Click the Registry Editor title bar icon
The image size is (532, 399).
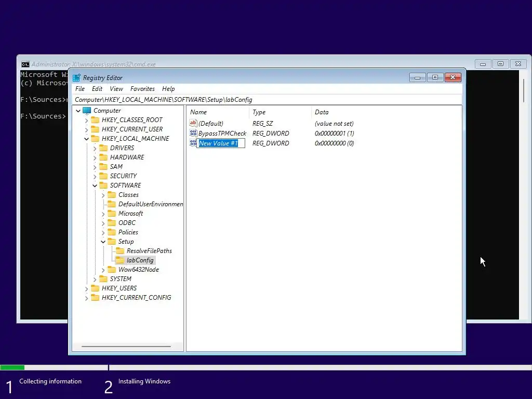point(77,78)
